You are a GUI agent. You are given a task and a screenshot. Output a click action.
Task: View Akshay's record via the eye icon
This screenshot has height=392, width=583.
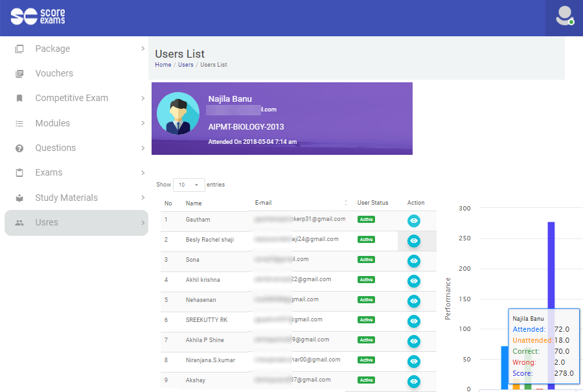coord(413,381)
